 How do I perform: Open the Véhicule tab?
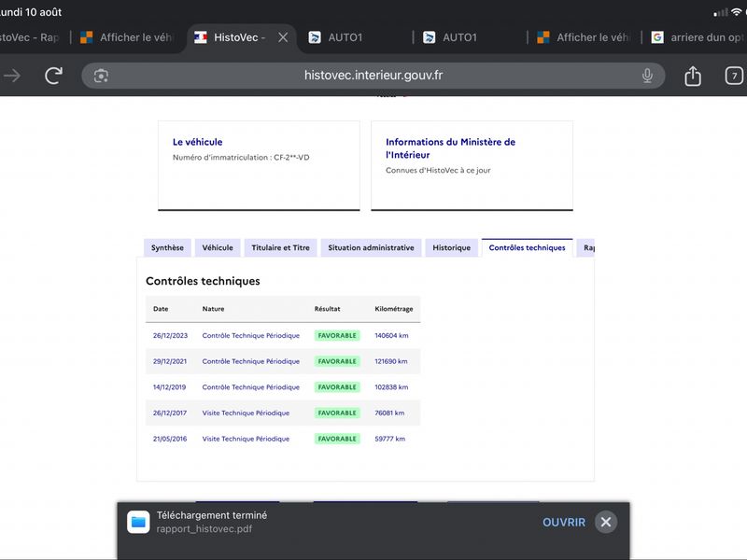point(218,247)
